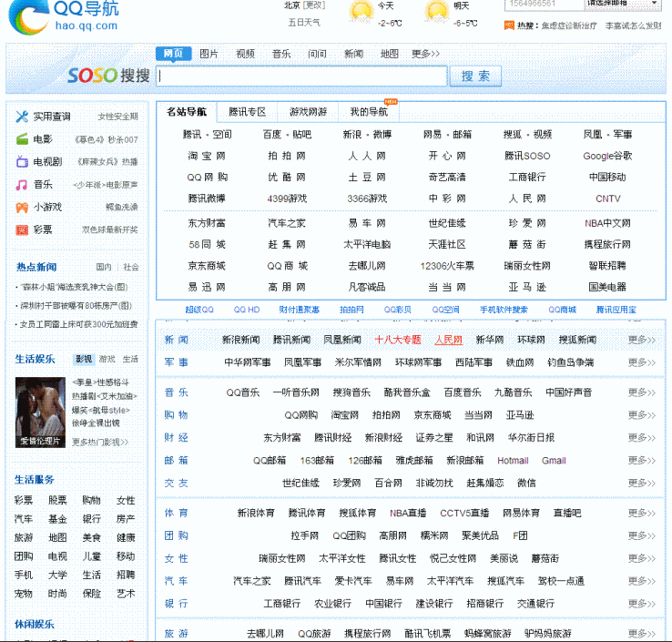Open the email provider dropdown

621,4
